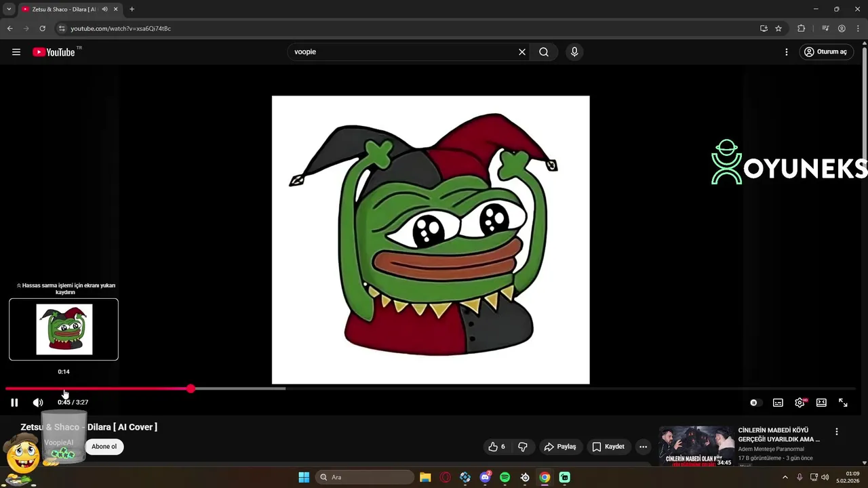The width and height of the screenshot is (868, 488).
Task: Open options menu for the recommended video
Action: click(836, 432)
